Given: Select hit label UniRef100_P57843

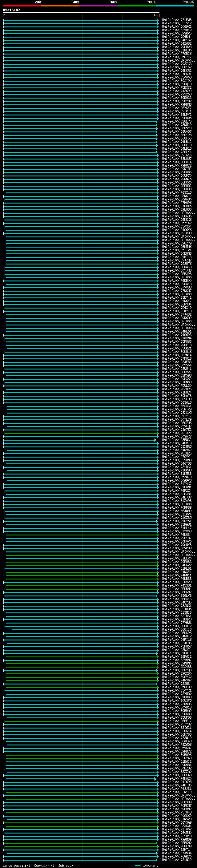Looking at the screenshot, I should [177, 813].
